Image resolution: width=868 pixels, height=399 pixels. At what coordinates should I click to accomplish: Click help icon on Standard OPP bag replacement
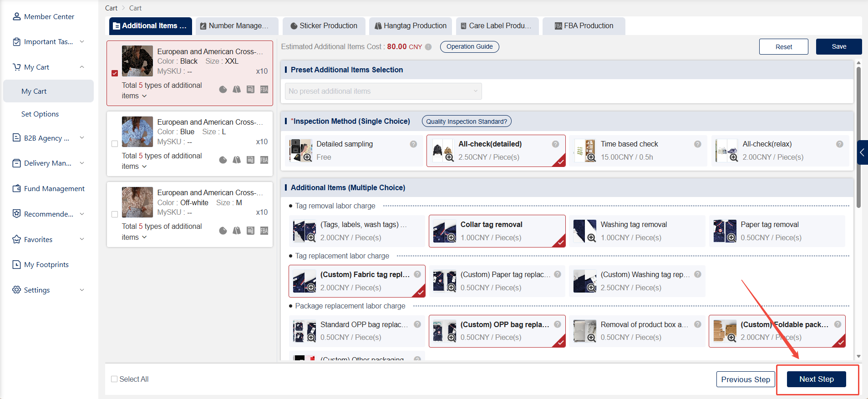pyautogui.click(x=417, y=324)
